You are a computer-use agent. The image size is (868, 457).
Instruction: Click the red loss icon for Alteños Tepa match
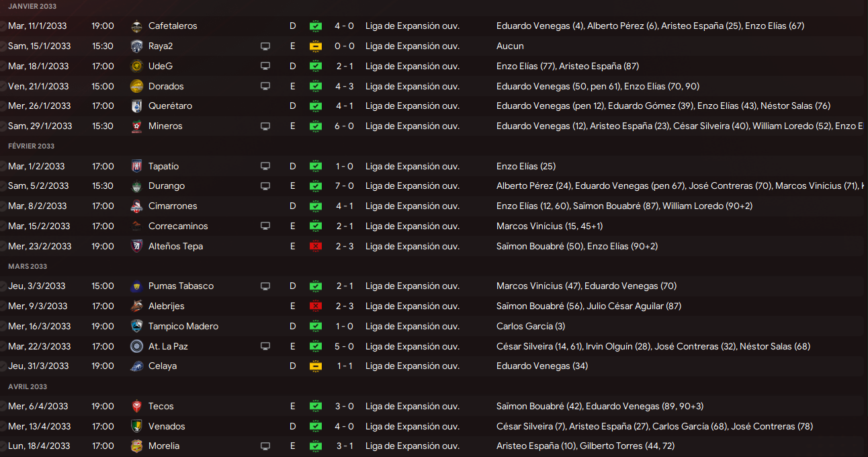pyautogui.click(x=316, y=247)
